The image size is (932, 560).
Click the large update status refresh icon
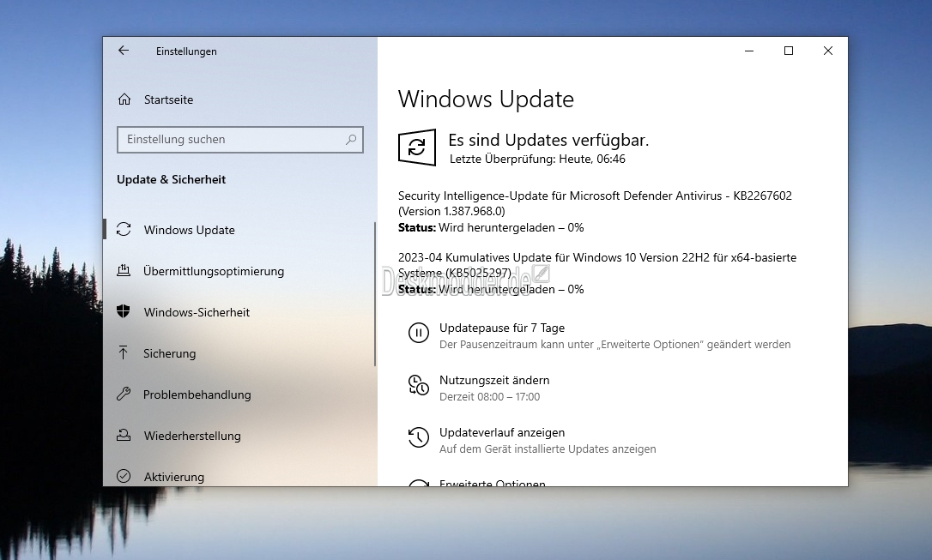point(417,148)
